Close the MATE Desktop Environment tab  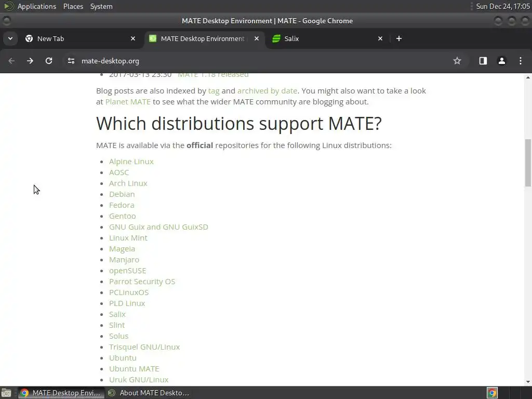coord(257,38)
